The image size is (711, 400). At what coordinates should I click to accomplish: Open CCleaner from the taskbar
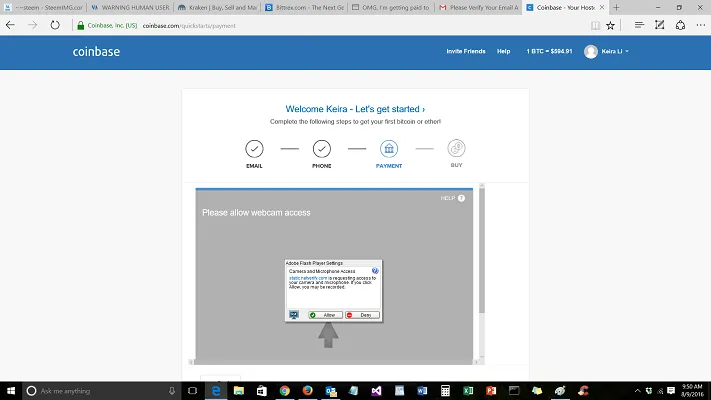coord(583,391)
